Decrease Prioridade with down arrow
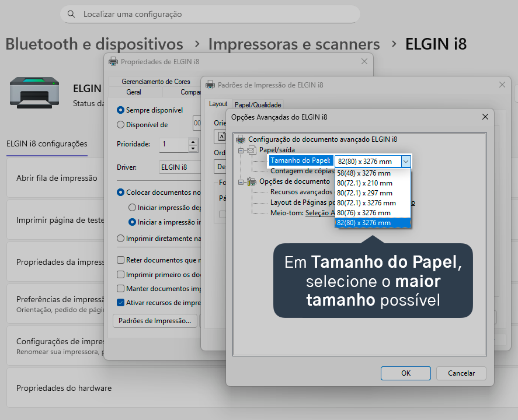This screenshot has height=420, width=518. coord(193,149)
